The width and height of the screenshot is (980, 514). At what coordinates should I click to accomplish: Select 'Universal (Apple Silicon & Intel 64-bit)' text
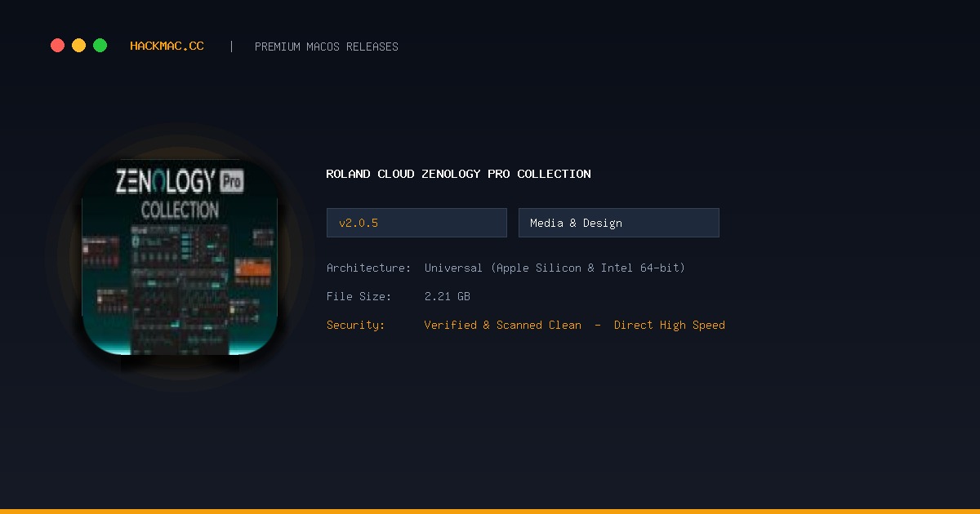pos(555,268)
